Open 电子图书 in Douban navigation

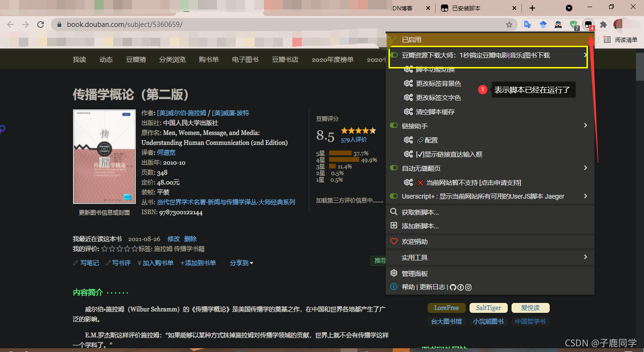coord(245,59)
